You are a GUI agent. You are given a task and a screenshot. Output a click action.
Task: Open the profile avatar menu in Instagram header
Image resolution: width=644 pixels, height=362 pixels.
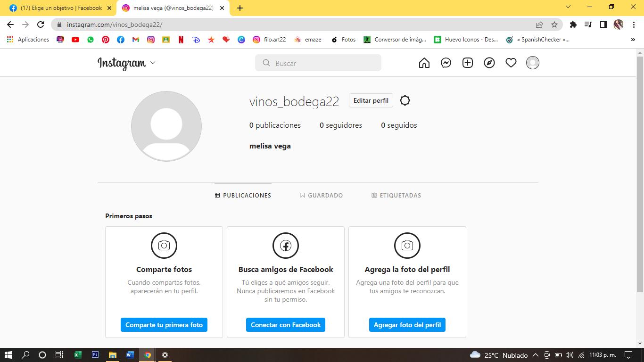click(x=533, y=63)
